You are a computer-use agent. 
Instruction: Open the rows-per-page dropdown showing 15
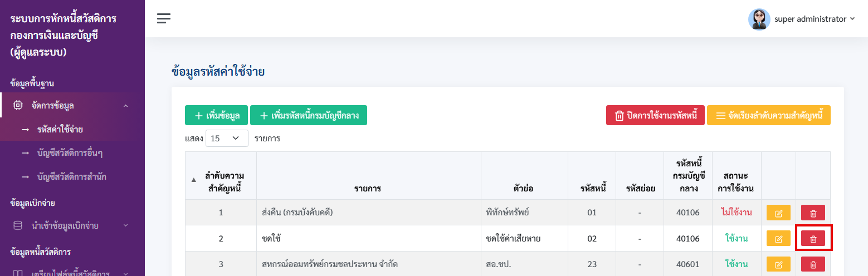click(x=227, y=138)
